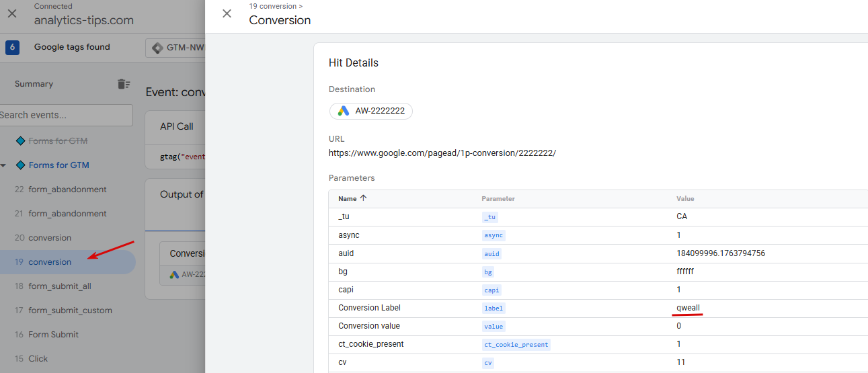868x373 pixels.
Task: Open the Summary view
Action: pos(34,84)
